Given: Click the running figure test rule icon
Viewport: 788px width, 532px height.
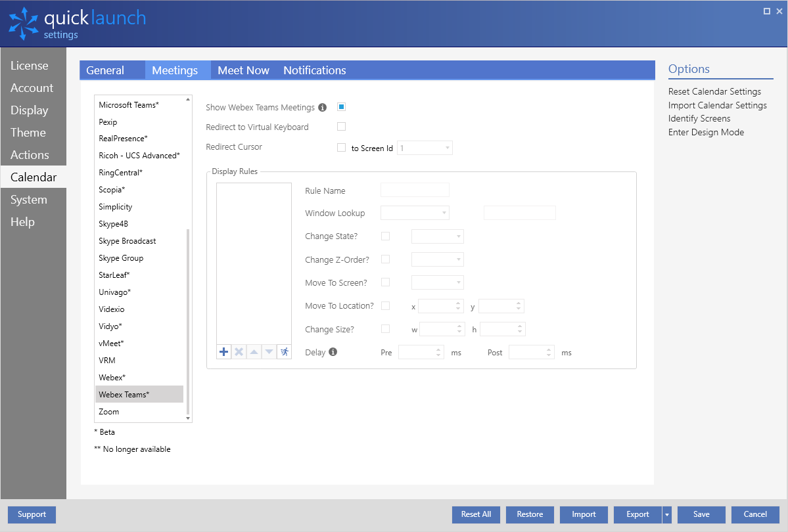Looking at the screenshot, I should 285,351.
